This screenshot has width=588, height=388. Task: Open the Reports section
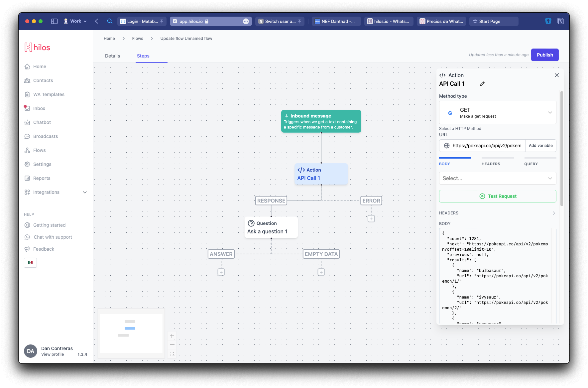tap(42, 178)
